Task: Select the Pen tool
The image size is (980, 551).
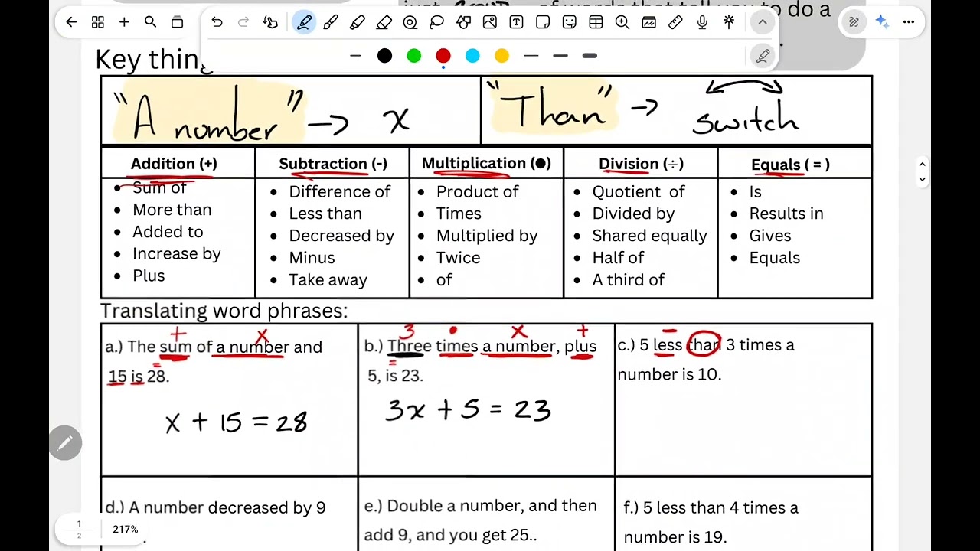Action: [x=304, y=23]
